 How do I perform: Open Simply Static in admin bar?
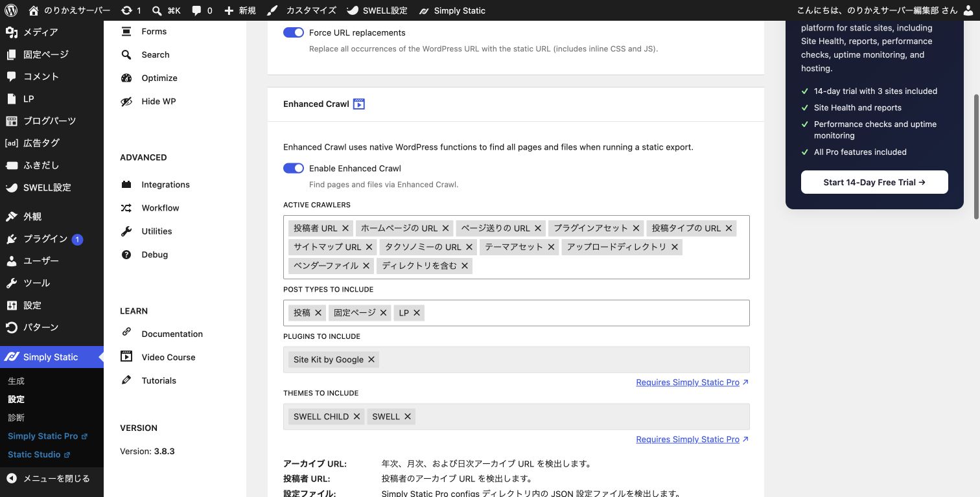coord(452,10)
